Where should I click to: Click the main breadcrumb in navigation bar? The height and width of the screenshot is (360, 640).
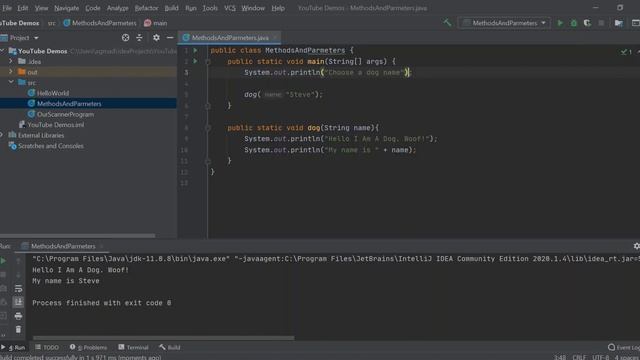156,23
